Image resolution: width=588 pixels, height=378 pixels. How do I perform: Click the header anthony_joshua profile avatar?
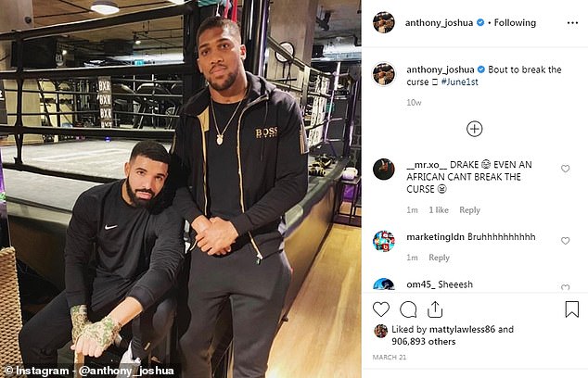click(x=384, y=22)
